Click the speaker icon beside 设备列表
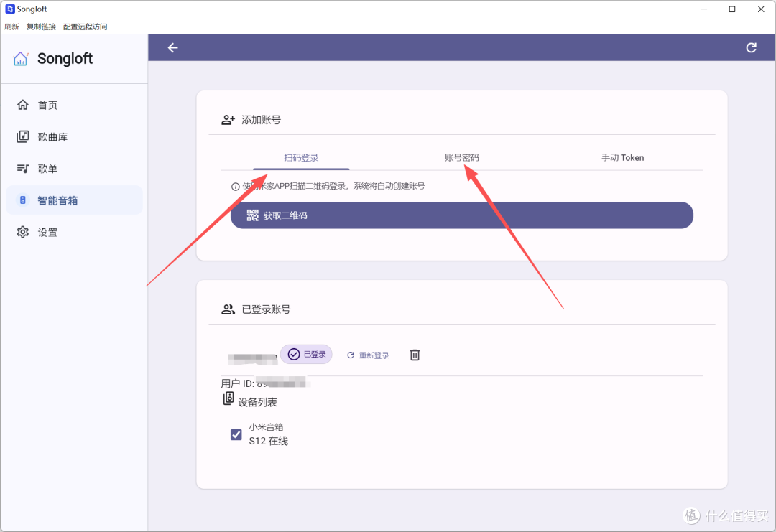The width and height of the screenshot is (776, 532). (228, 398)
